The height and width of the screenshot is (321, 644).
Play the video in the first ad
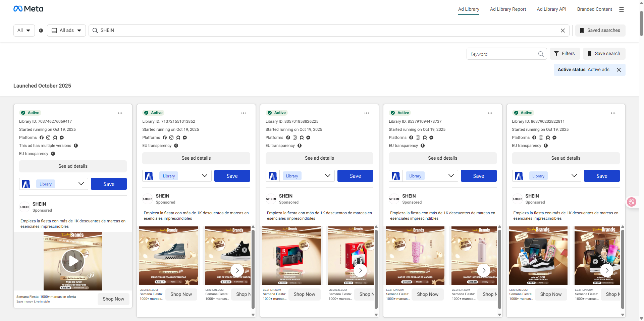[x=73, y=261]
